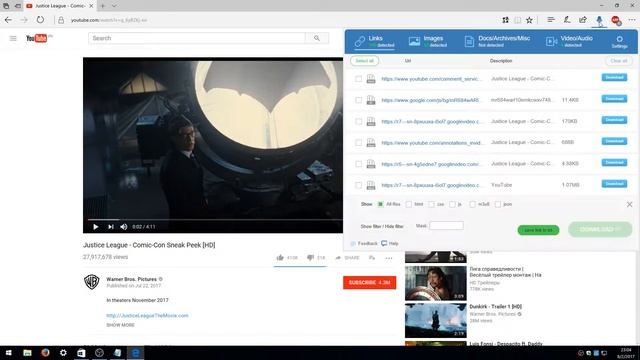Click file icon of 170KB googlevideo row
This screenshot has width=640, height=360.
pos(371,121)
